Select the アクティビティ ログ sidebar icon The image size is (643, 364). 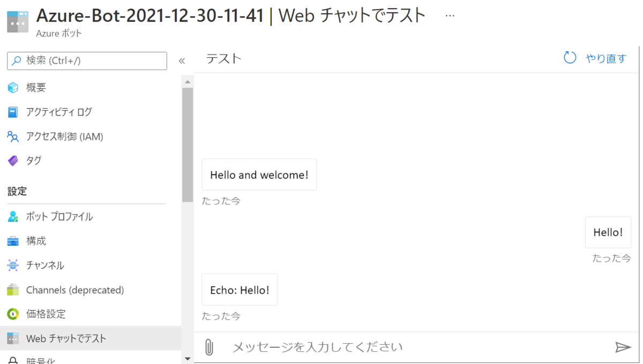(x=12, y=112)
